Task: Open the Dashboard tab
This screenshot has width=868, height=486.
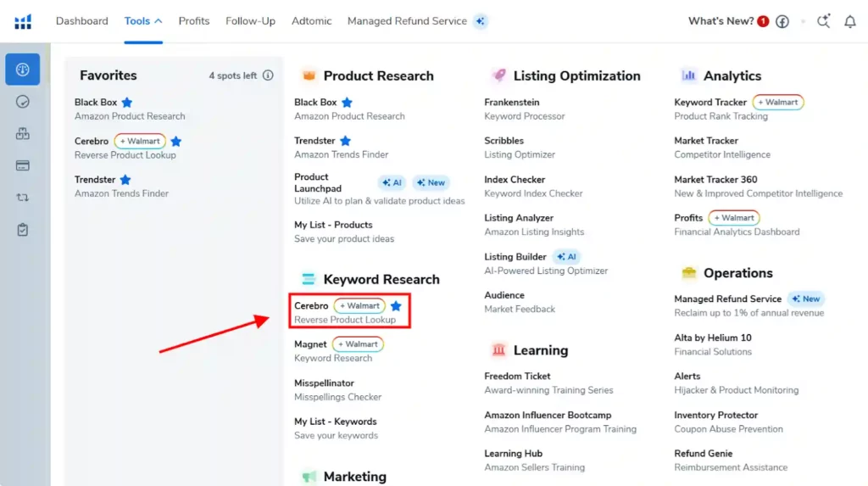Action: 82,21
